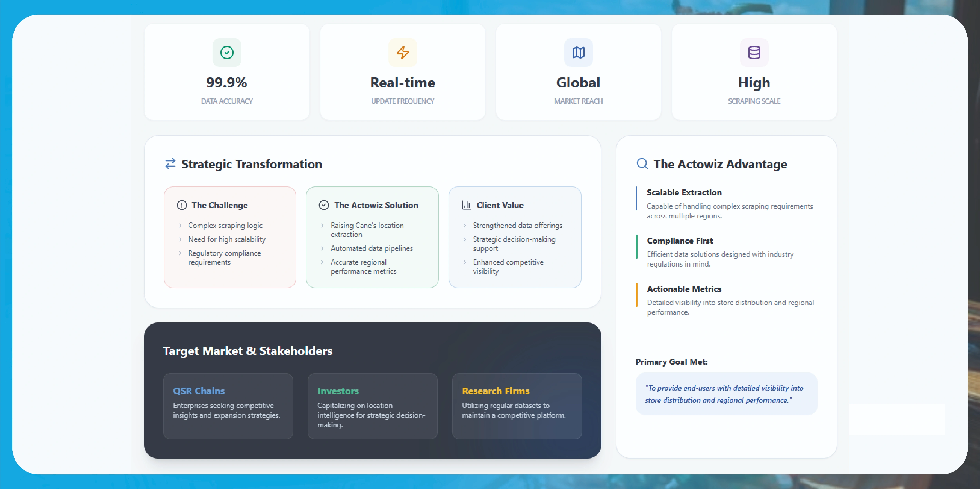Click the Research Firms card heading
The height and width of the screenshot is (489, 980).
coord(496,391)
